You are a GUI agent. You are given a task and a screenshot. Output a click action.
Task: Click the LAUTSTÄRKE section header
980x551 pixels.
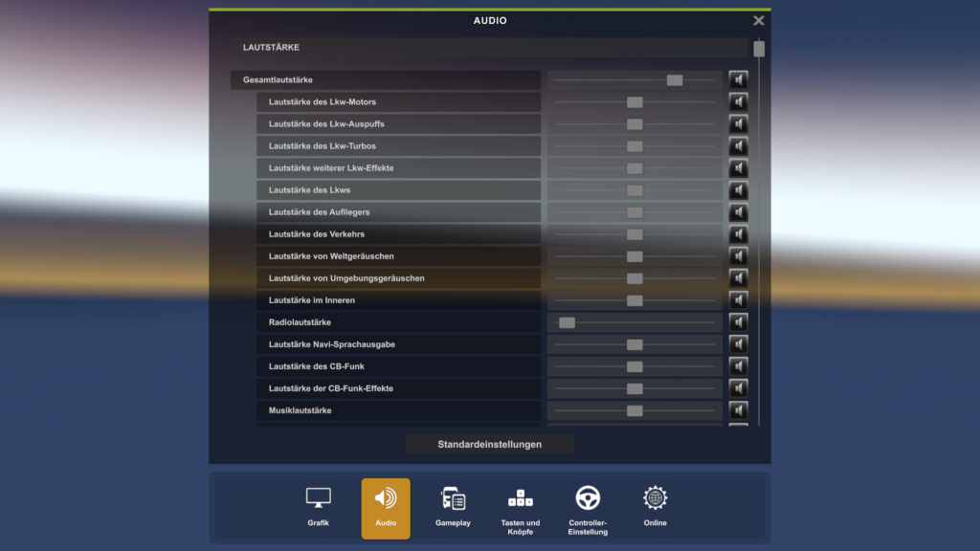488,48
